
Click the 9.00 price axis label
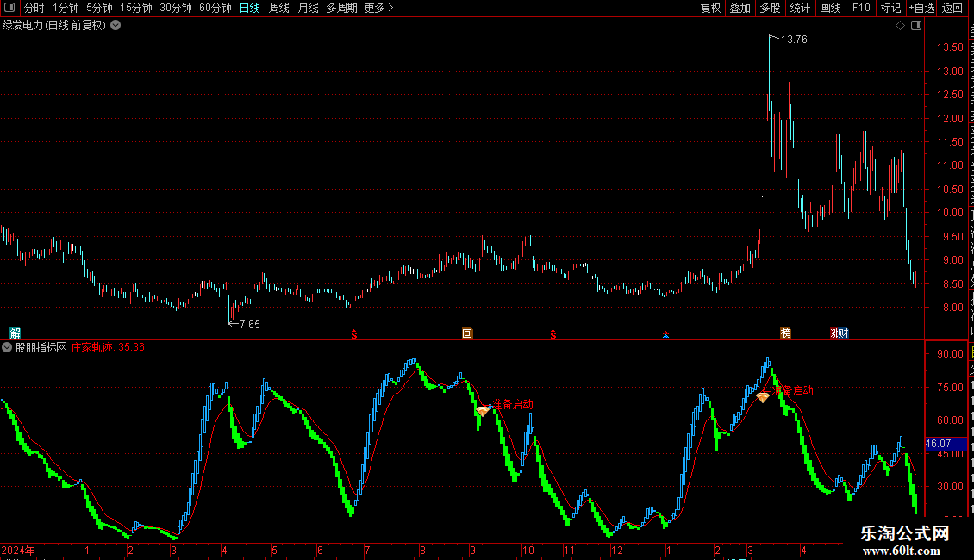952,260
